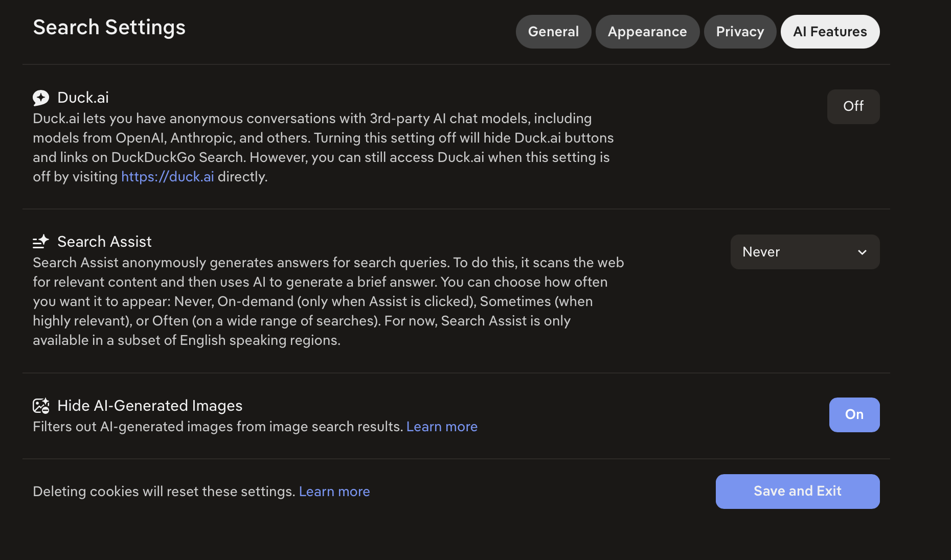Open the https://duck.ai link

pos(168,177)
